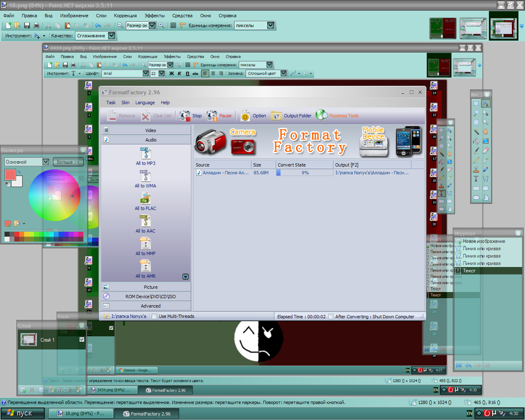Select Eraser tool in main Tools panel
The width and height of the screenshot is (525, 420).
pos(486,151)
